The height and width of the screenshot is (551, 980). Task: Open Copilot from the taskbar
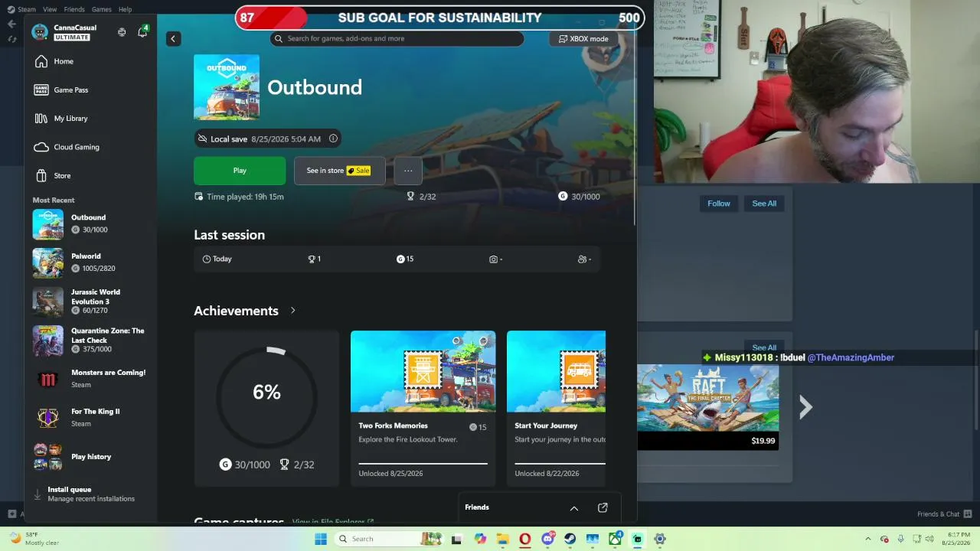(480, 539)
